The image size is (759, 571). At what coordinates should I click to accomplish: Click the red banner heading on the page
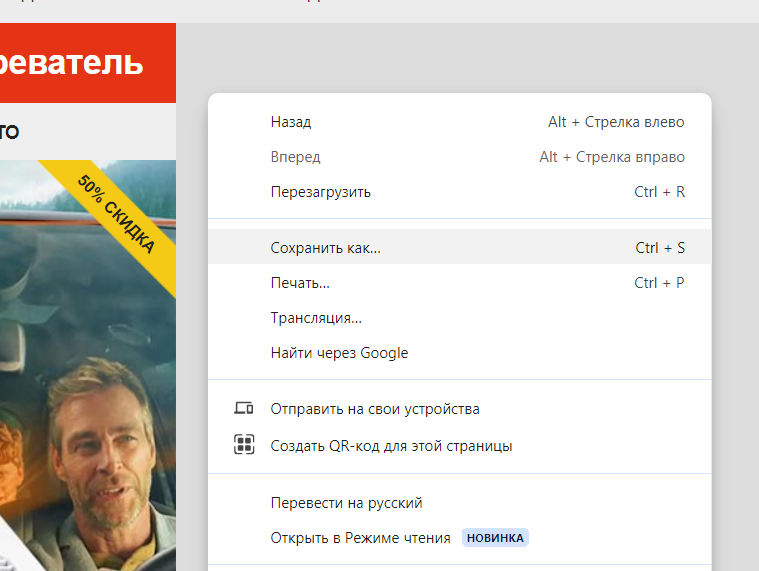click(88, 63)
